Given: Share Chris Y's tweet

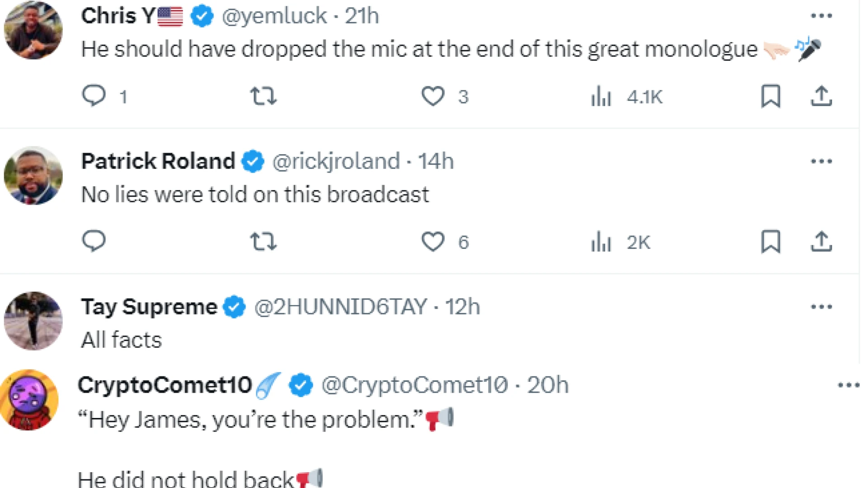Looking at the screenshot, I should pos(821,96).
